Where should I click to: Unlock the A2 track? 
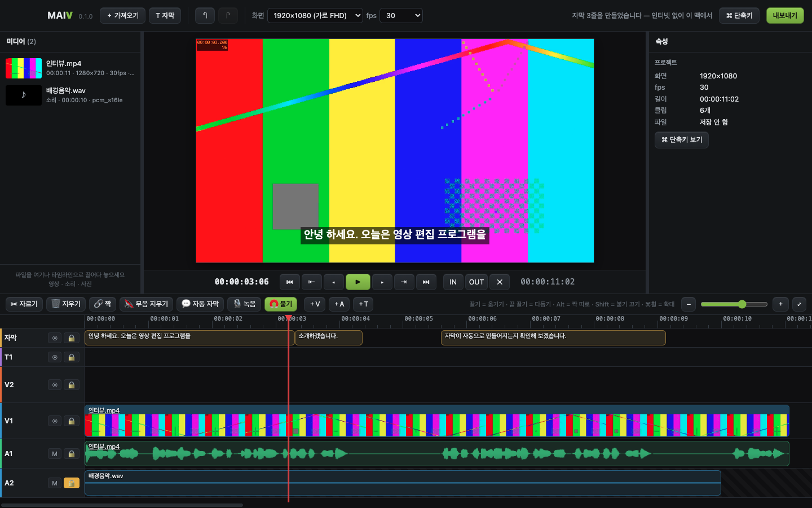tap(72, 483)
